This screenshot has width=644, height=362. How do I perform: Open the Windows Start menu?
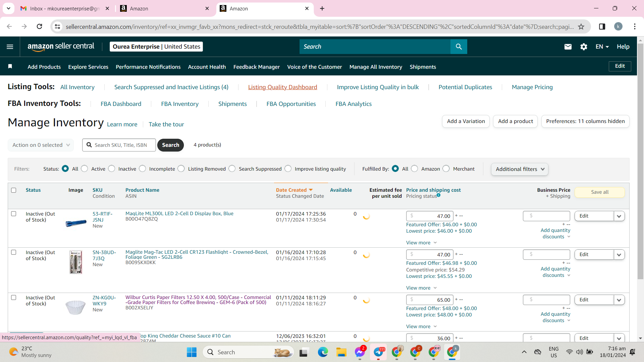click(x=192, y=352)
